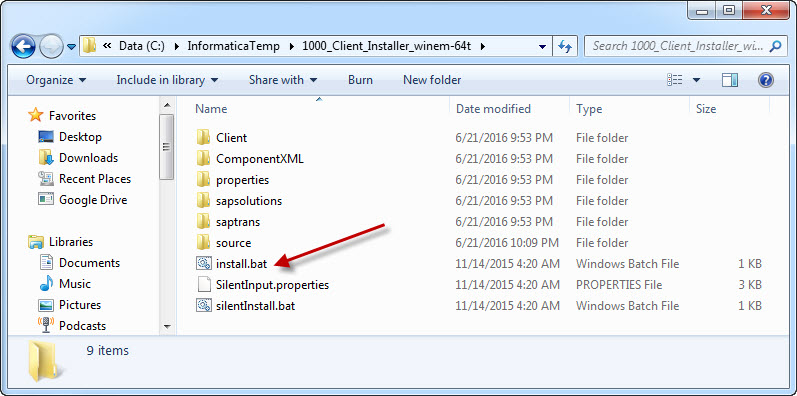Viewport: 797px width, 396px height.
Task: Click the Back navigation arrow button
Action: tap(23, 46)
